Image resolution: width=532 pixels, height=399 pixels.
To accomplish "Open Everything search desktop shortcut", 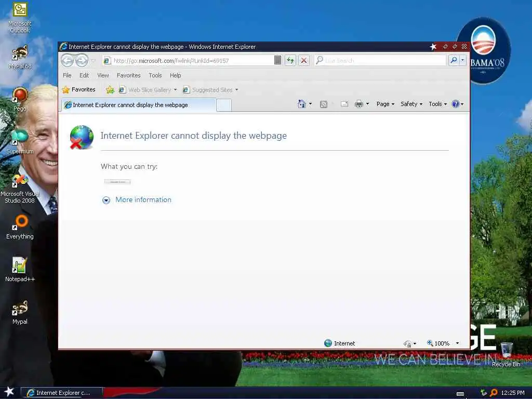I will pos(20,227).
